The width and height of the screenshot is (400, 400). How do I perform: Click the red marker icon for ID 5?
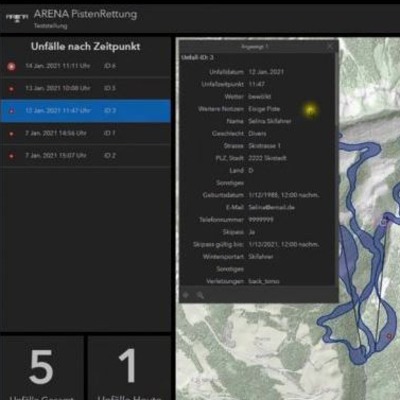pyautogui.click(x=11, y=89)
